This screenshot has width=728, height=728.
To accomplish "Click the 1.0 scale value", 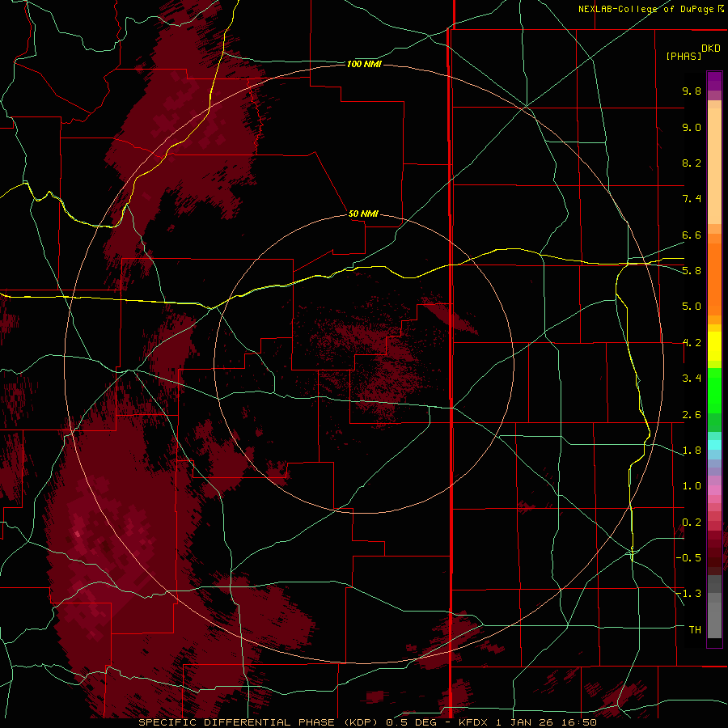I will (692, 486).
